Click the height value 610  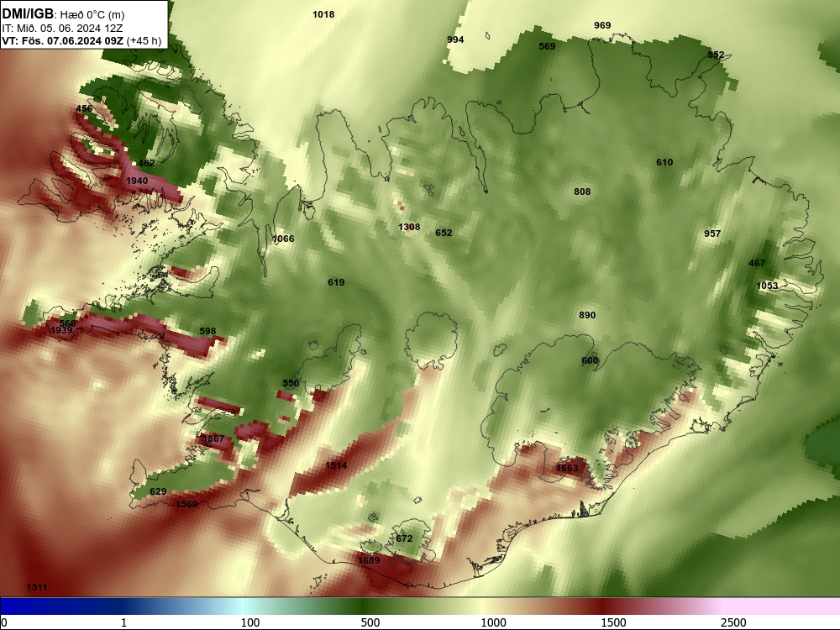pyautogui.click(x=664, y=162)
